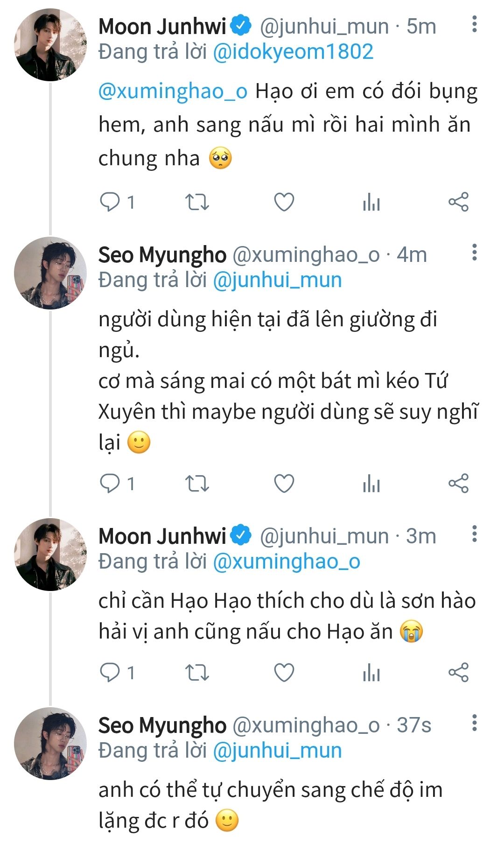
Task: Like Moon Junhwi's first tweet about noodles
Action: [284, 202]
